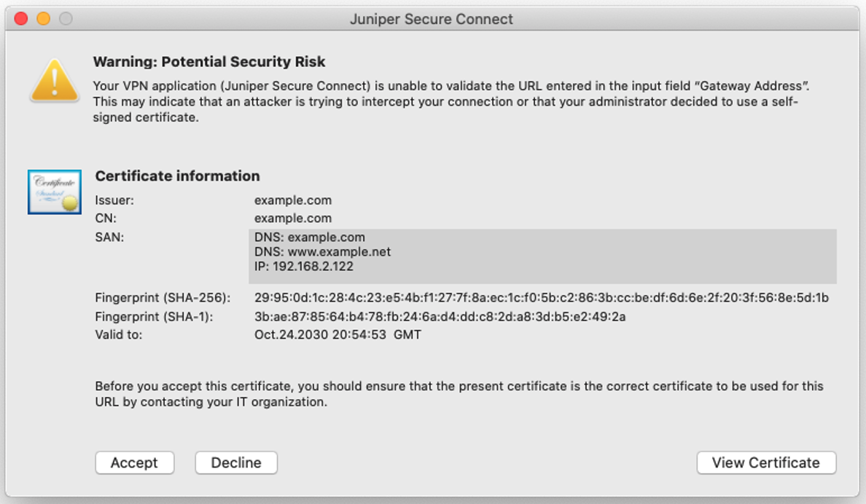Select the CN value example.com
Image resolution: width=866 pixels, height=504 pixels.
[293, 218]
